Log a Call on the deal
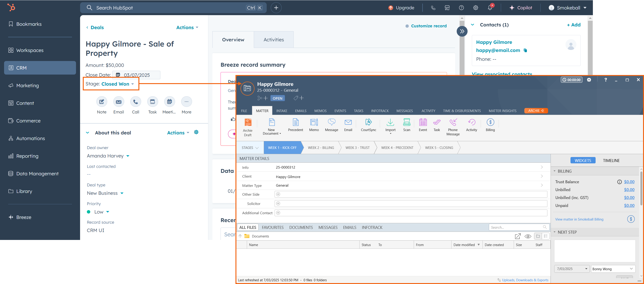This screenshot has width=644, height=284. tap(135, 102)
